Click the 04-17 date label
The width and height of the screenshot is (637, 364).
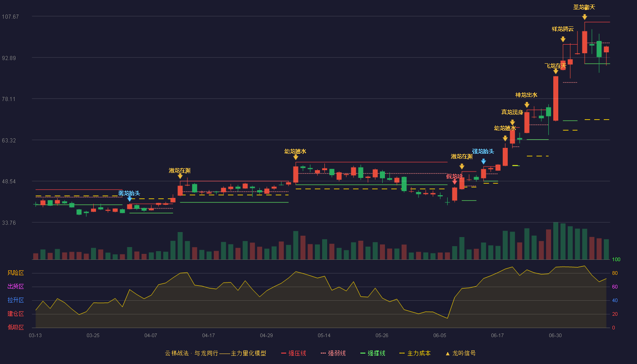pyautogui.click(x=209, y=335)
